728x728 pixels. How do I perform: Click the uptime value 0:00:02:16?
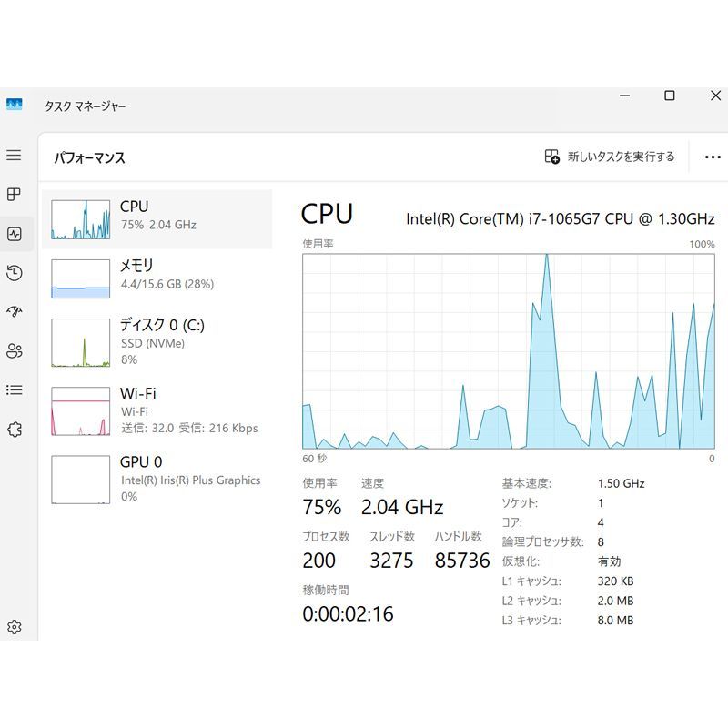tap(348, 613)
